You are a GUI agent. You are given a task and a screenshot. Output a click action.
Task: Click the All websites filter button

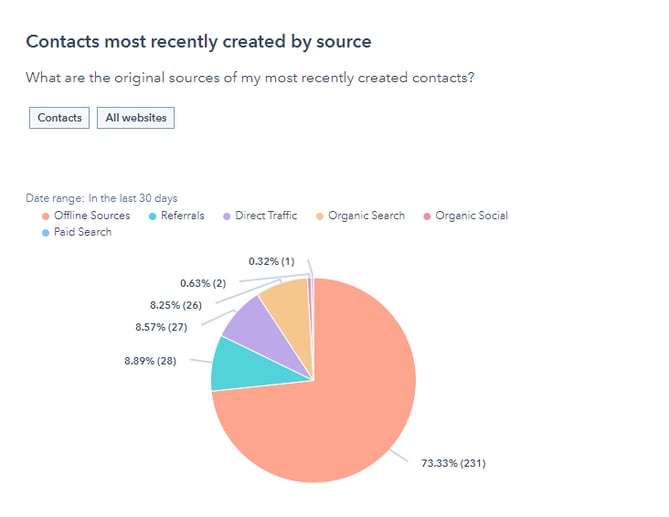point(135,118)
